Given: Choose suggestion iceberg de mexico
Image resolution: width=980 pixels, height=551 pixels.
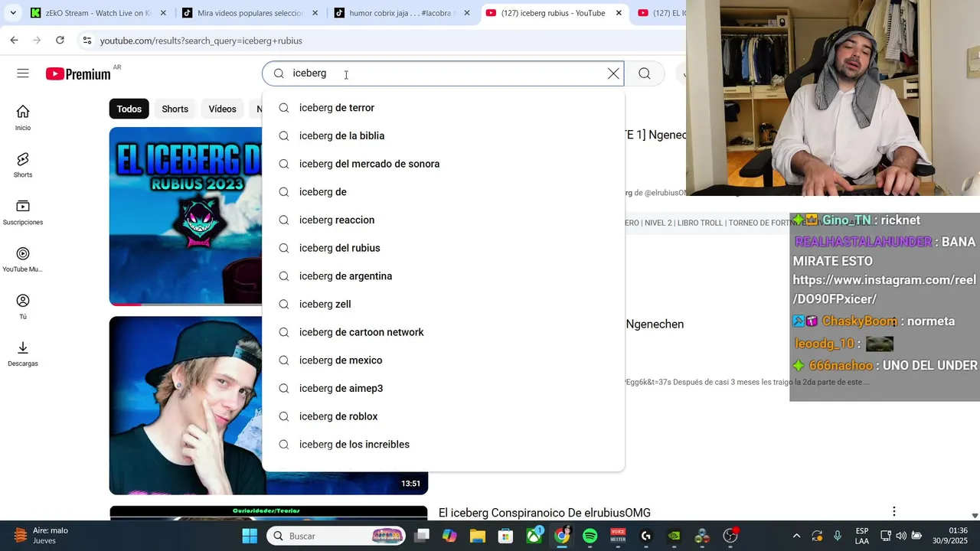Looking at the screenshot, I should 443,360.
